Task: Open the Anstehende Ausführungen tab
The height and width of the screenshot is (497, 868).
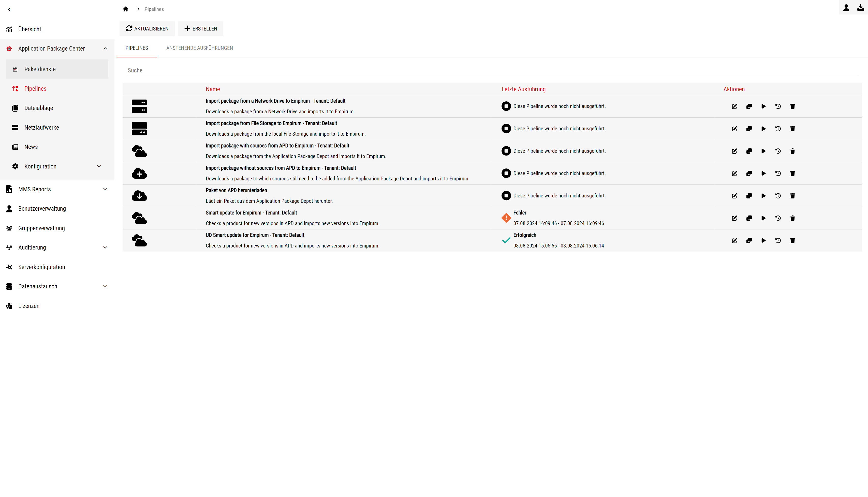Action: click(199, 48)
